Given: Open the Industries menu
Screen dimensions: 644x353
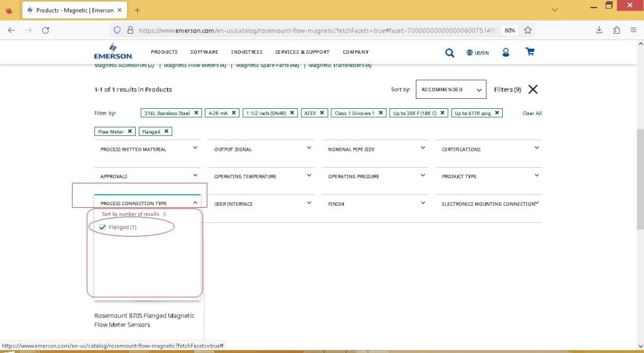Looking at the screenshot, I should coord(246,52).
